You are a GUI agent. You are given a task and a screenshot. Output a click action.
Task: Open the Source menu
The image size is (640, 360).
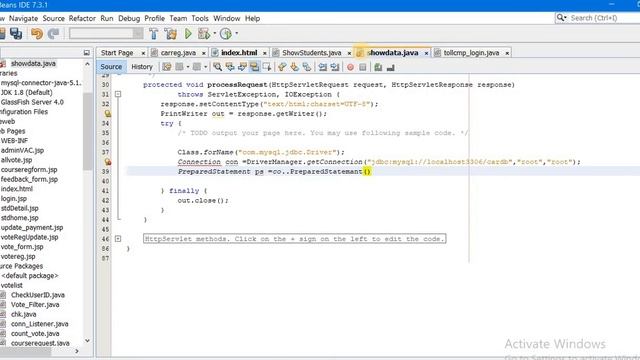tap(53, 18)
